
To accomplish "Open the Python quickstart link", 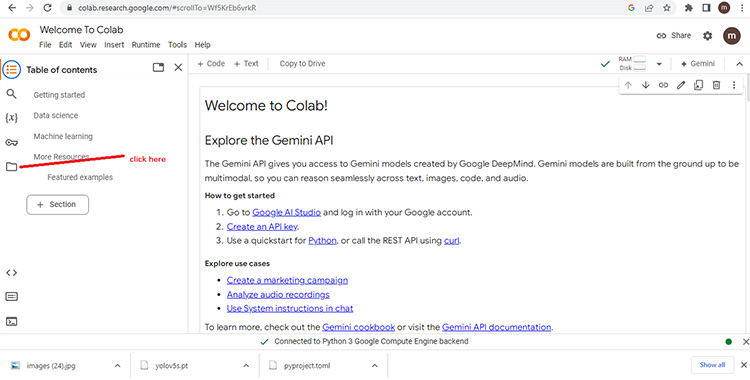I will 322,240.
